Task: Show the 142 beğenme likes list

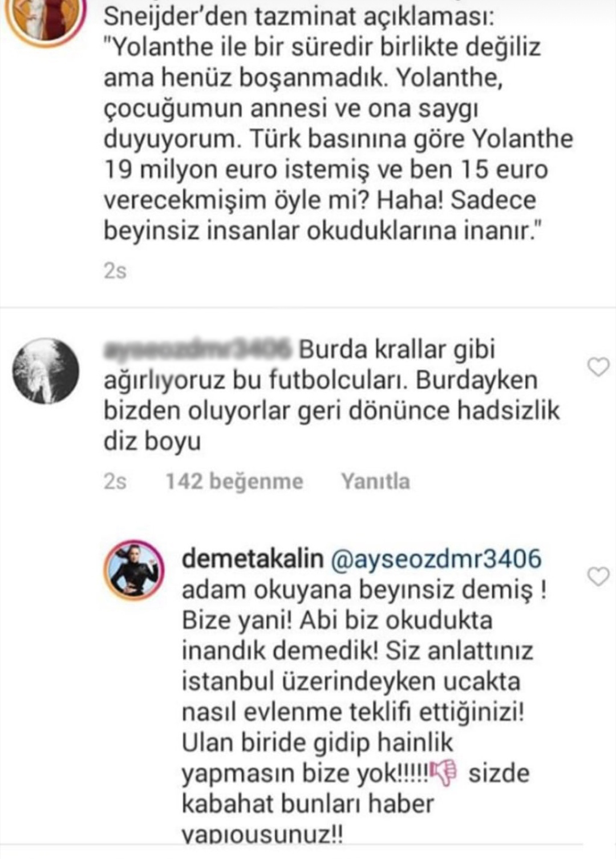Action: coord(234,481)
